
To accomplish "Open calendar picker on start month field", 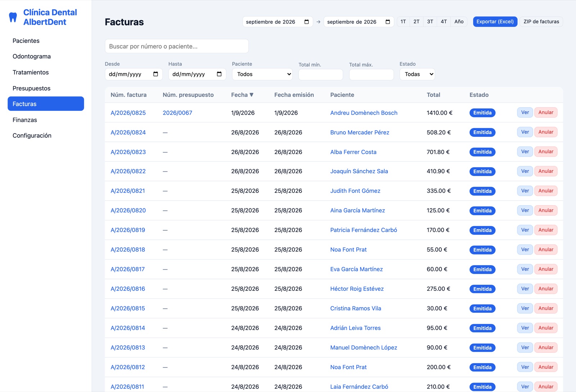I will (x=306, y=22).
